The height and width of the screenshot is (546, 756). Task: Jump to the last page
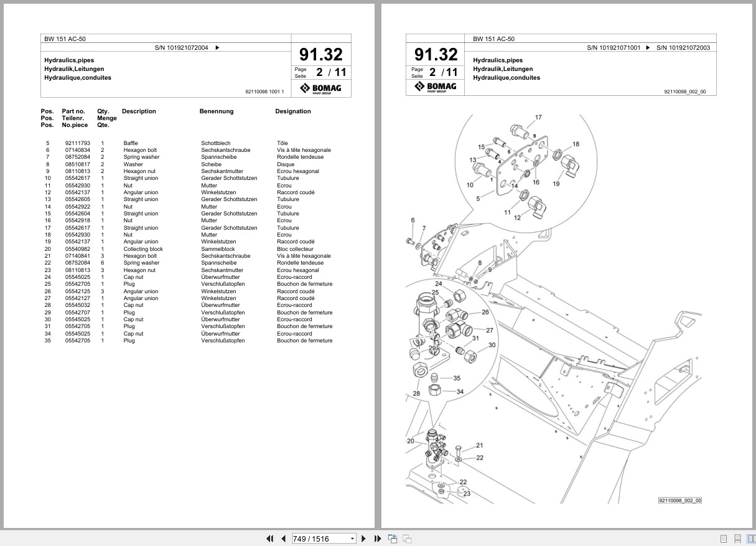pos(378,539)
